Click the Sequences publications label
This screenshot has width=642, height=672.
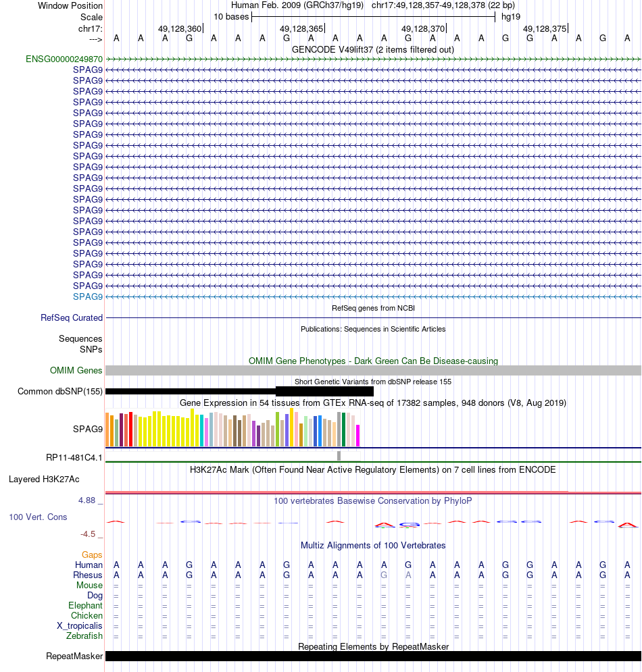pyautogui.click(x=80, y=338)
